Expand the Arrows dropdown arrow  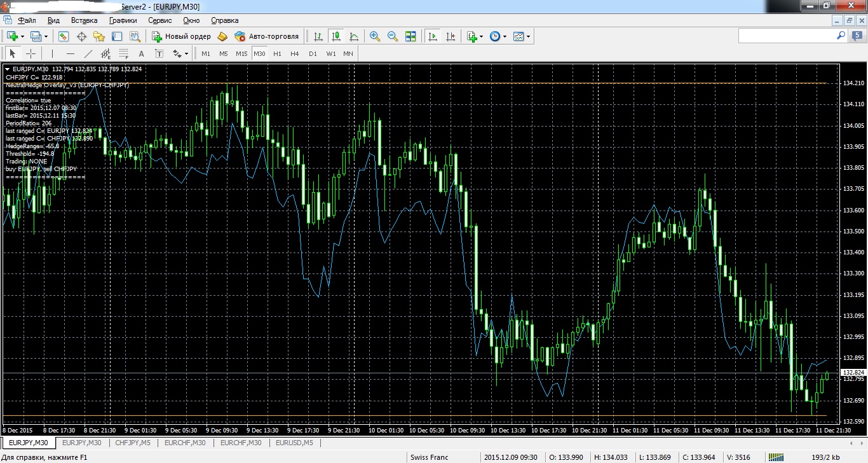coord(187,53)
